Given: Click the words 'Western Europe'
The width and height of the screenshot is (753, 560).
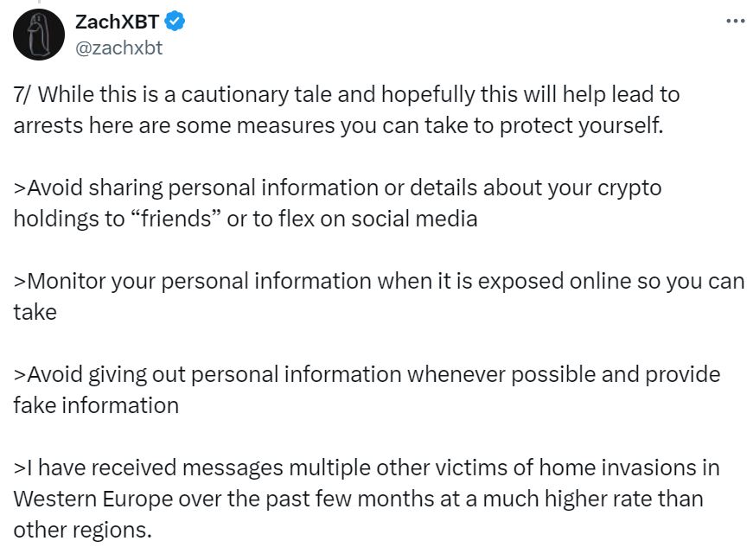Looking at the screenshot, I should pos(93,499).
